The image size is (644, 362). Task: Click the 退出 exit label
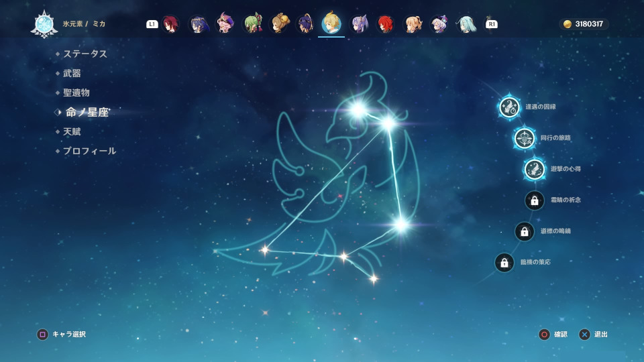point(601,335)
